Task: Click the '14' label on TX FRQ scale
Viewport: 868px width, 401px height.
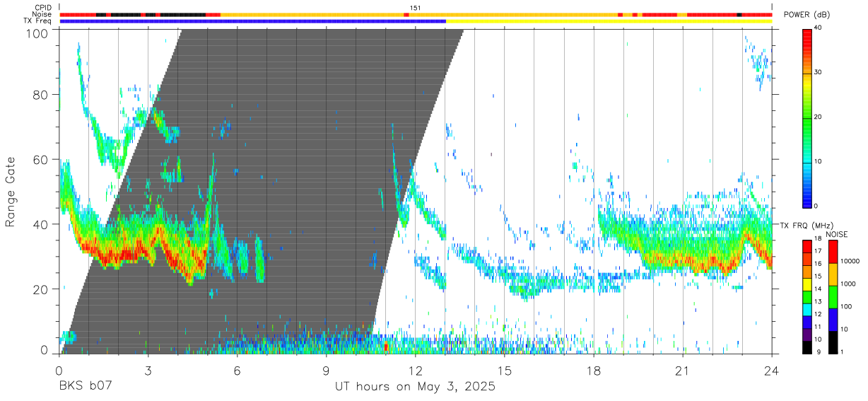Action: pos(819,289)
